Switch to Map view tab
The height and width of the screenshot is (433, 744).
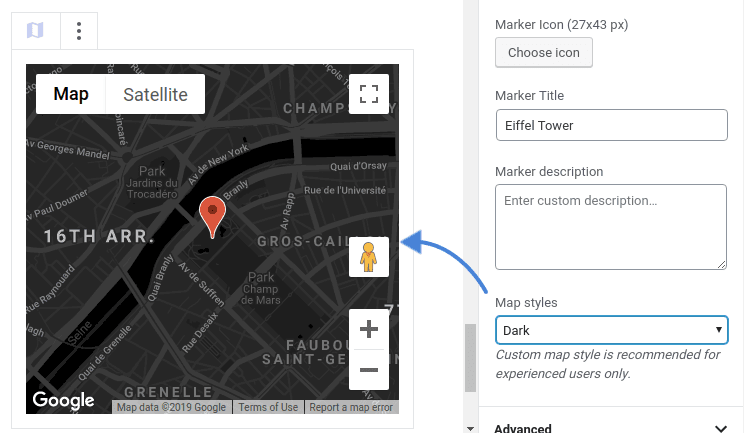click(x=71, y=94)
